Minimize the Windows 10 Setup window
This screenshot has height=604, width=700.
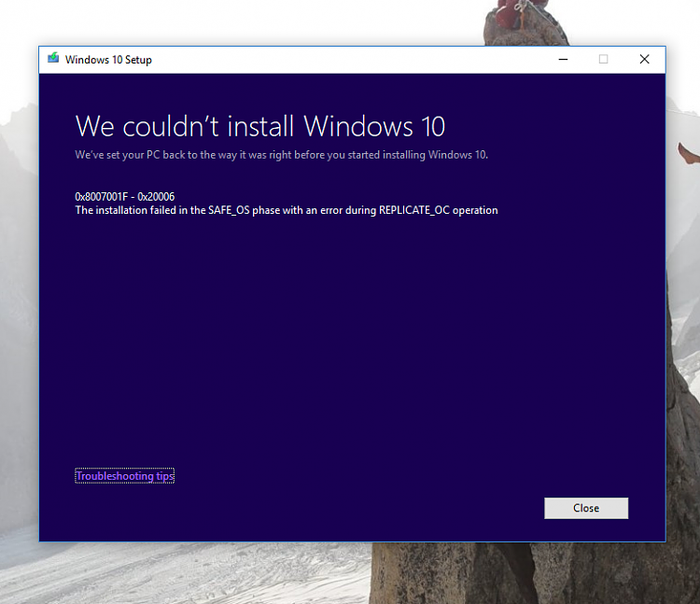click(x=563, y=60)
